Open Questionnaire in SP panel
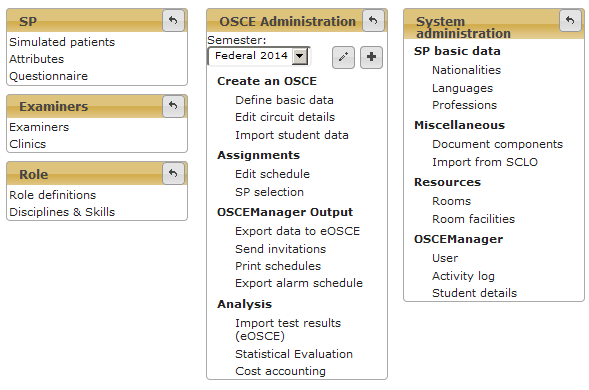The width and height of the screenshot is (589, 390). coord(48,76)
